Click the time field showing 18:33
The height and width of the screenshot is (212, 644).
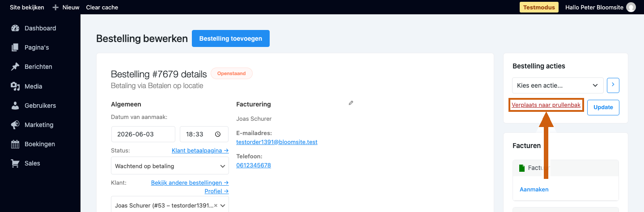coord(204,134)
